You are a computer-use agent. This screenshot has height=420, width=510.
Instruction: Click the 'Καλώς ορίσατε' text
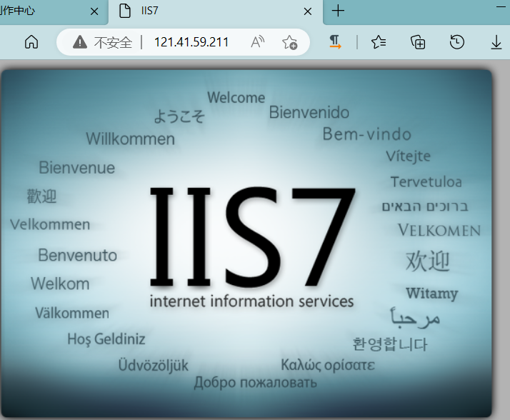[x=328, y=365]
